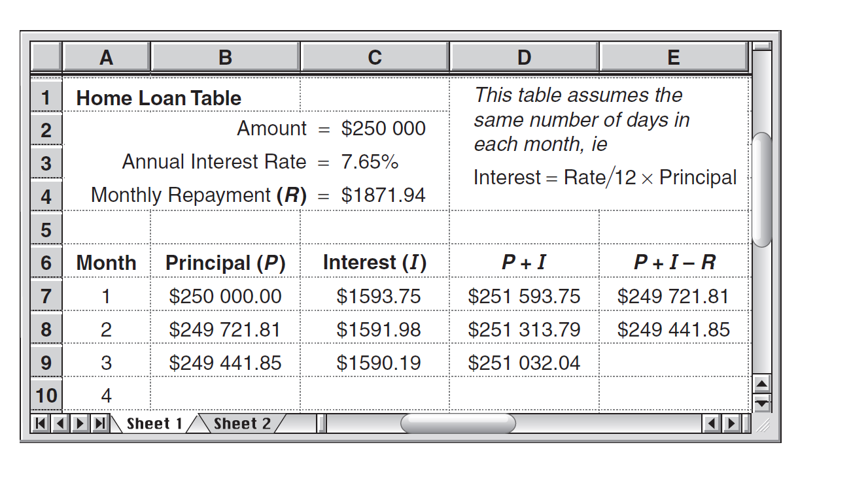Select column E header
Viewport: 868px width, 479px height.
[x=673, y=58]
